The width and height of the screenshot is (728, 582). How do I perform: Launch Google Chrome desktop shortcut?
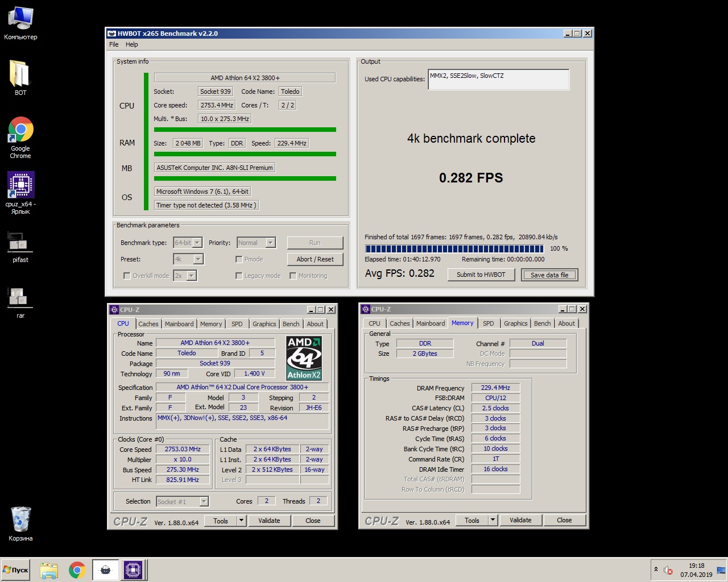tap(20, 138)
